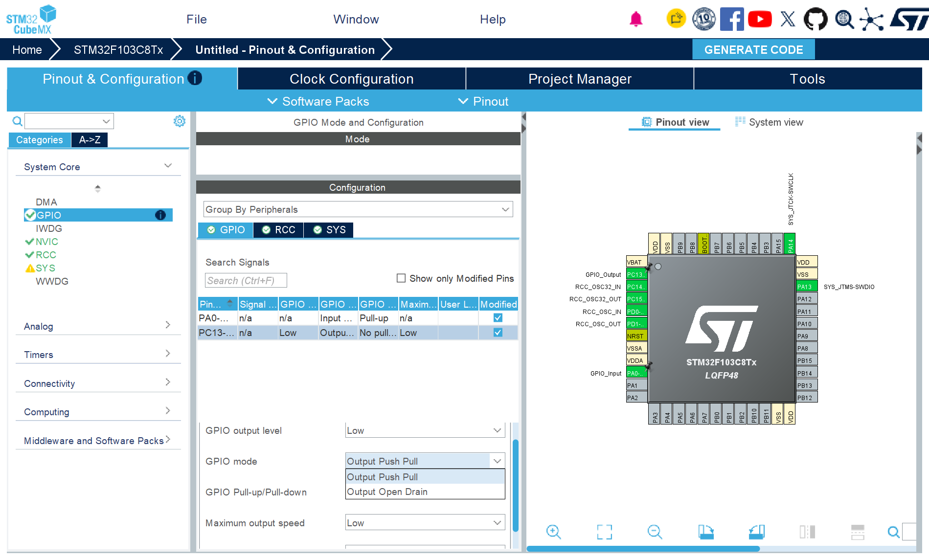This screenshot has height=560, width=929.
Task: Switch to Clock Configuration tab
Action: (x=352, y=79)
